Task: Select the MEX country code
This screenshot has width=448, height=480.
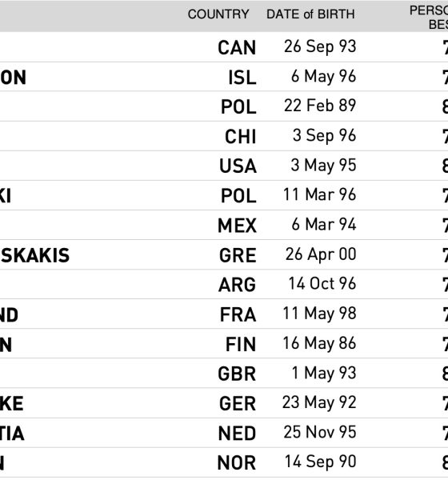Action: tap(237, 226)
